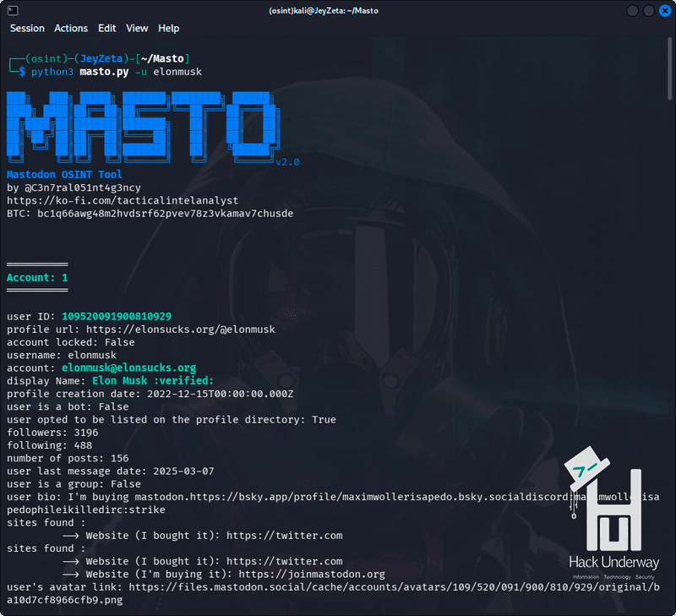Click the 'number of posts: 156' line
This screenshot has height=616, width=676.
[x=68, y=458]
